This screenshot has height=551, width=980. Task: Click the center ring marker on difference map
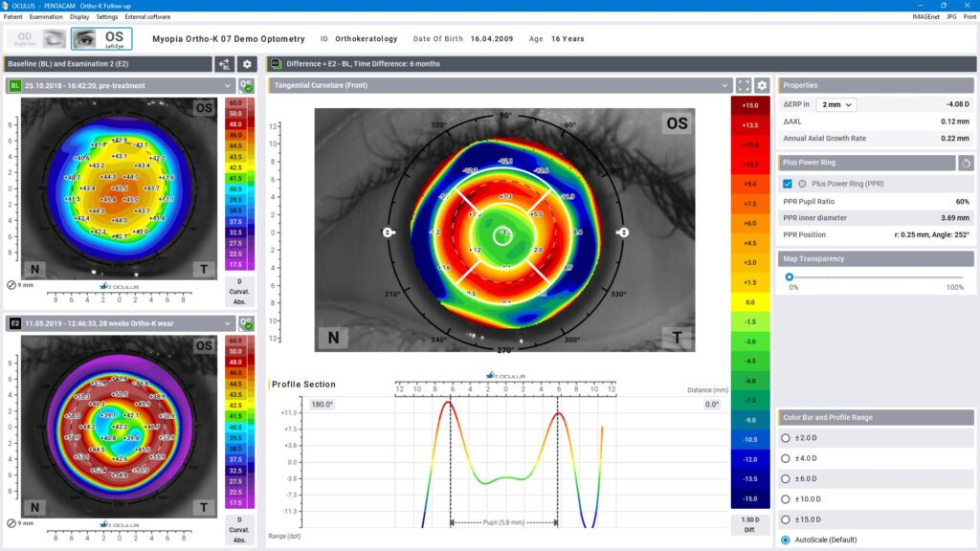coord(502,235)
